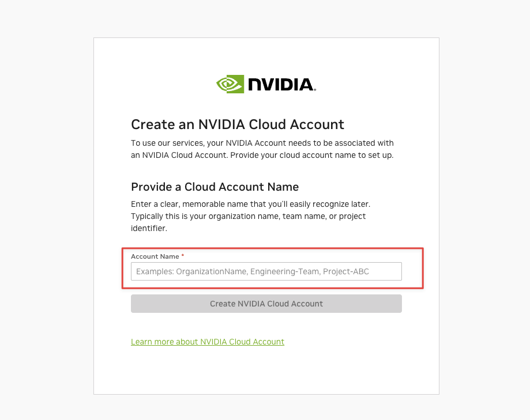Click the registered trademark symbol after NVIDIA
530x420 pixels.
point(315,90)
